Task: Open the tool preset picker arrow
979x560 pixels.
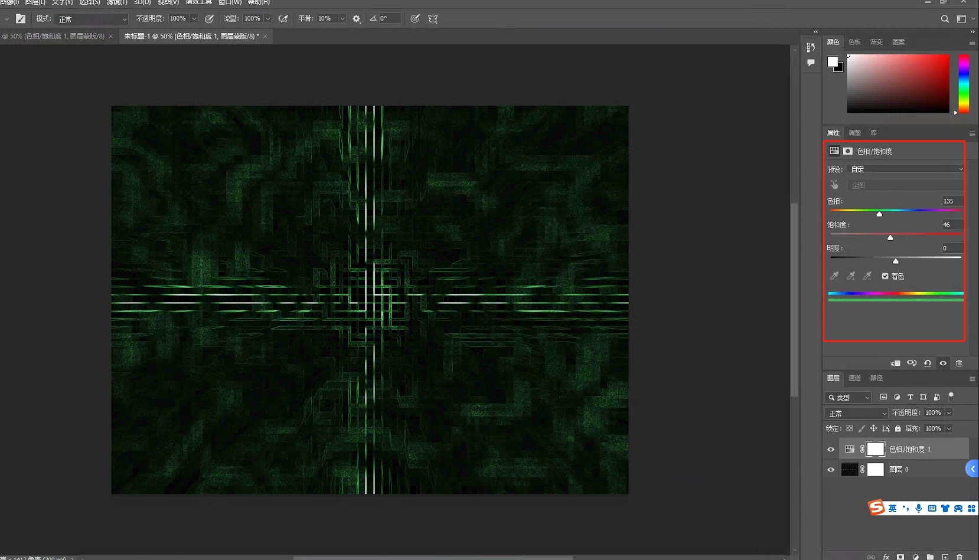Action: click(x=6, y=19)
